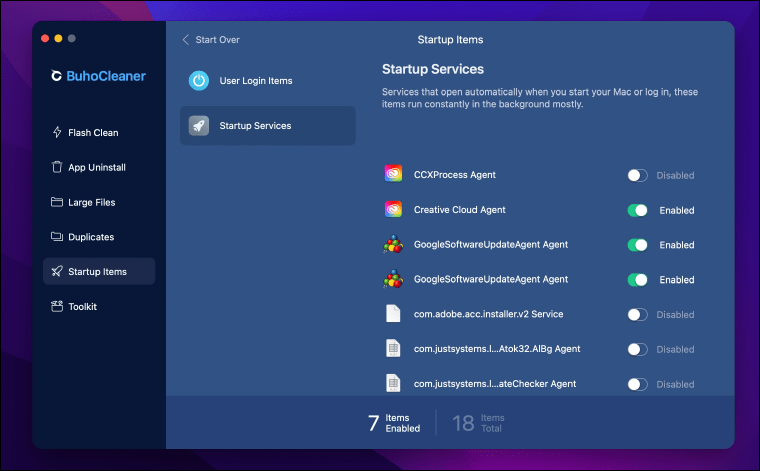Click the Large Files folder icon
Viewport: 760px width, 471px height.
tap(57, 202)
